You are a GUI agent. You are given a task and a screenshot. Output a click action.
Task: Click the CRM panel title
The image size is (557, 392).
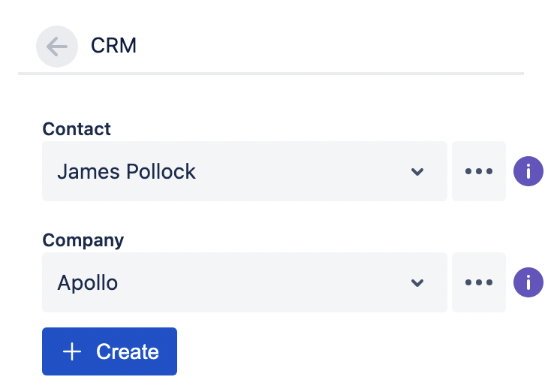tap(114, 46)
